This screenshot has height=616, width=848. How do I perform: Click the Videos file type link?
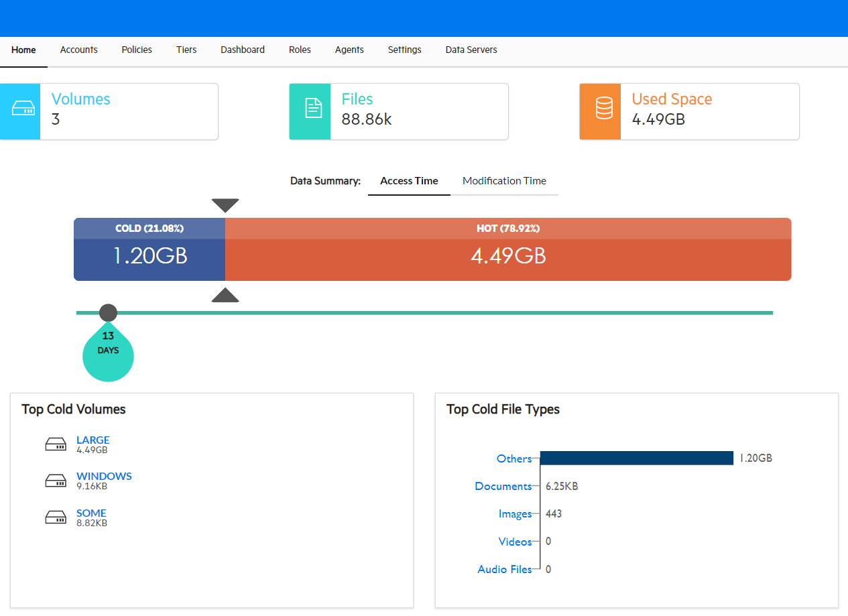point(515,542)
